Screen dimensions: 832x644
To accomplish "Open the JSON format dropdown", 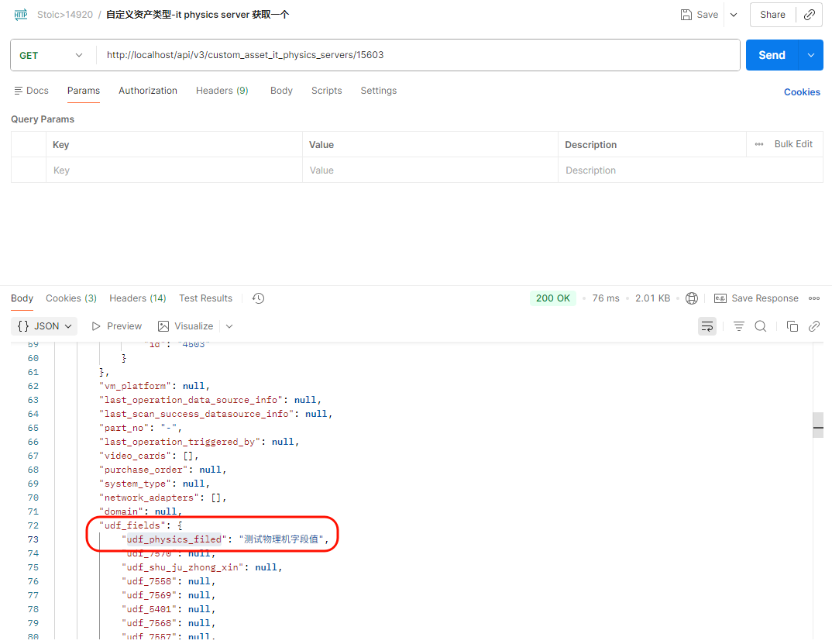I will coord(46,326).
